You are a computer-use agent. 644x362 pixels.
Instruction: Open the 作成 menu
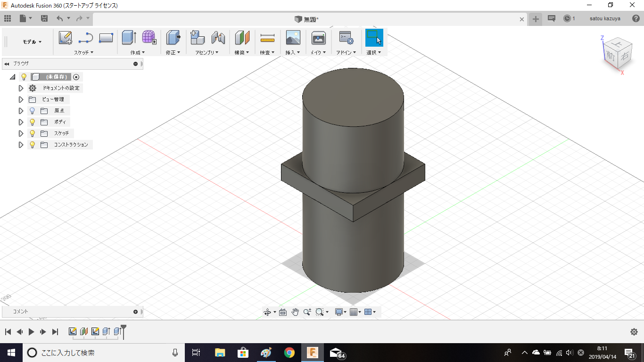(x=138, y=52)
